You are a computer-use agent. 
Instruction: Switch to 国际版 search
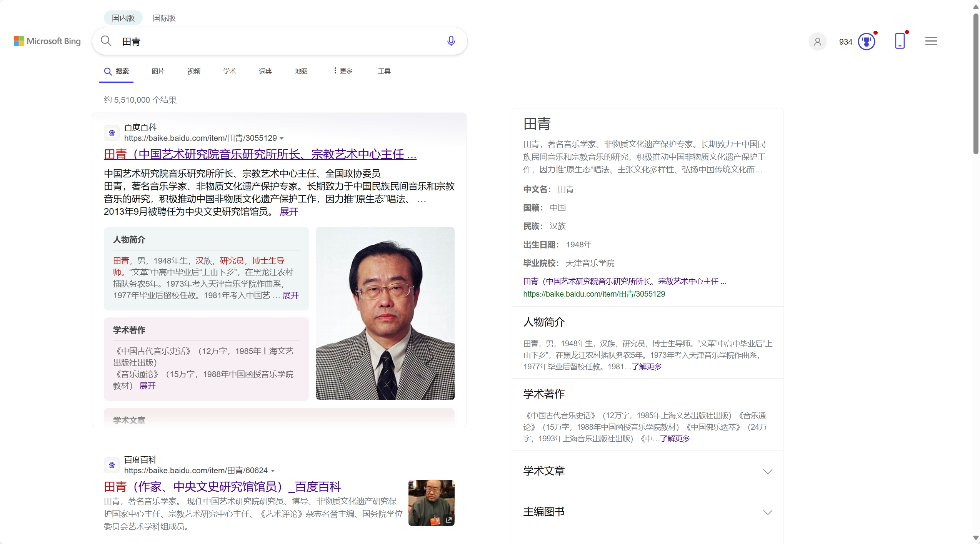click(x=164, y=18)
